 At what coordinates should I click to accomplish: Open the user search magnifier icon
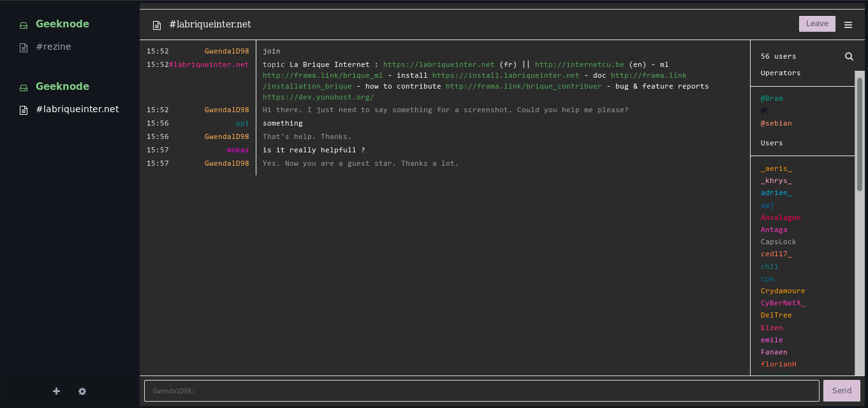849,56
